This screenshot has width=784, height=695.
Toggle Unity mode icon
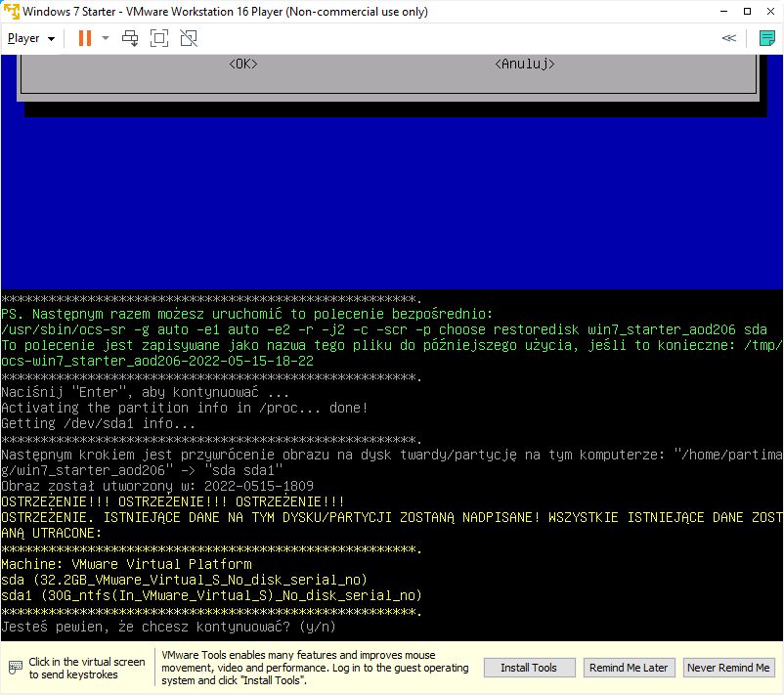189,38
